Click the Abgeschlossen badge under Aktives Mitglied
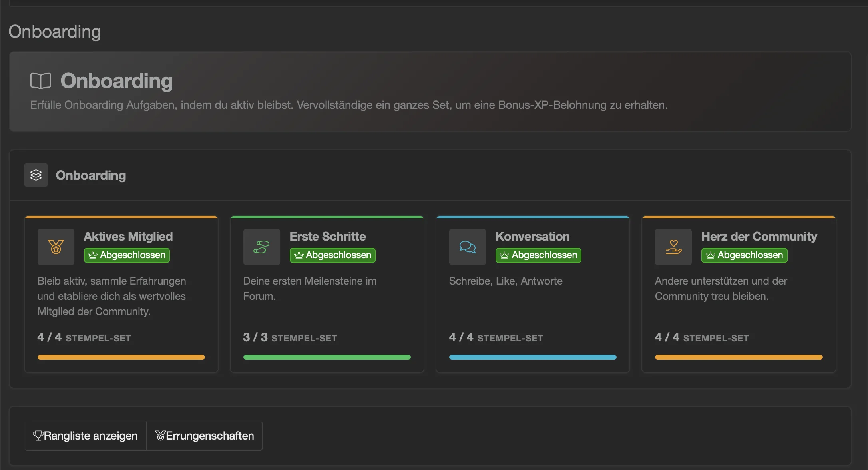The height and width of the screenshot is (470, 868). tap(127, 255)
